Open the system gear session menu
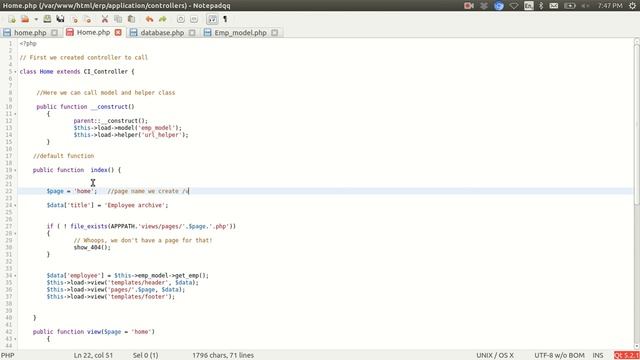The image size is (640, 360). pos(633,6)
